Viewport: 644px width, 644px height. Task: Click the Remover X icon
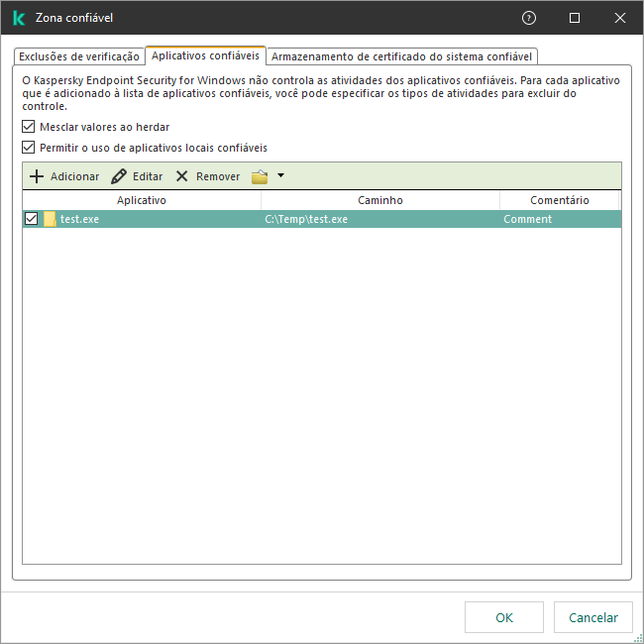[182, 176]
